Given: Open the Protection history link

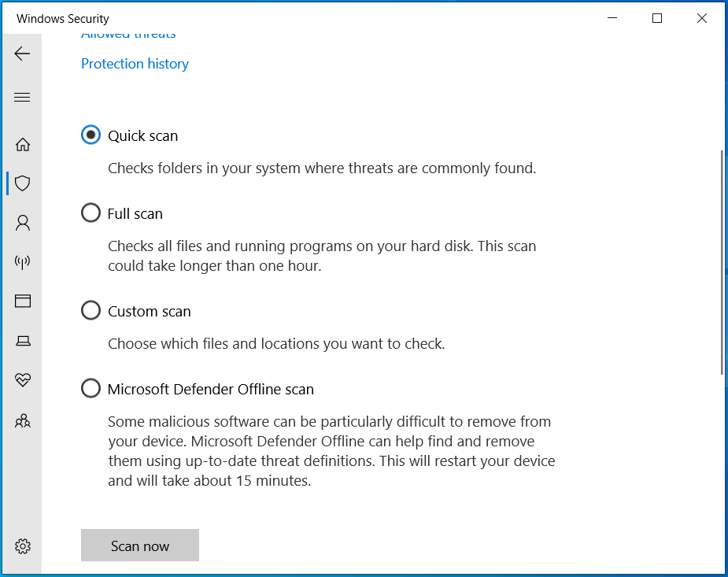Looking at the screenshot, I should (135, 64).
